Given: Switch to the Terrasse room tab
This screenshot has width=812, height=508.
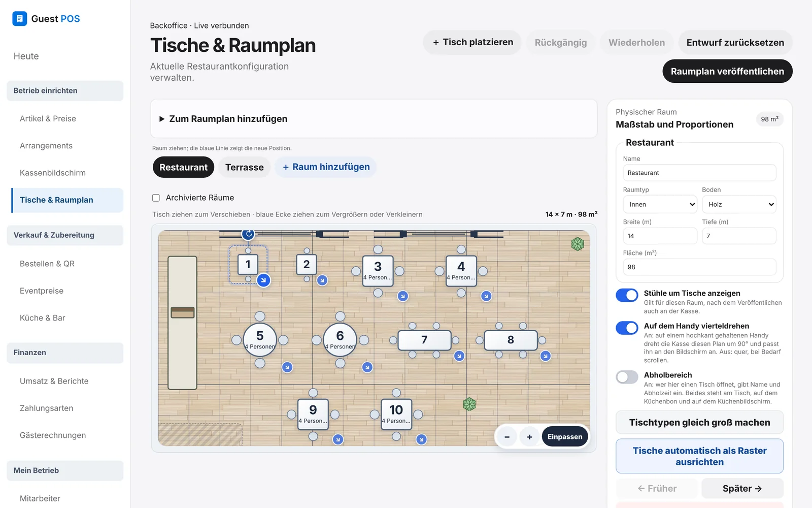Looking at the screenshot, I should [x=244, y=167].
